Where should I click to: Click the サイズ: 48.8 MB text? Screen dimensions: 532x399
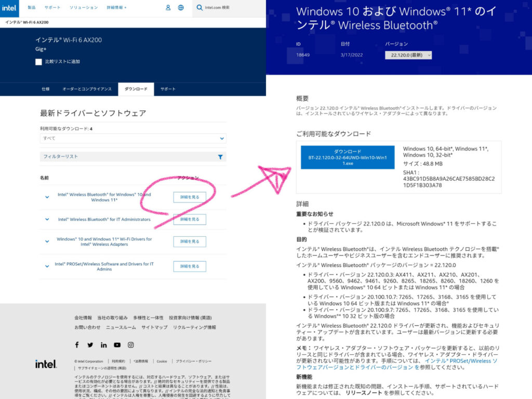[x=423, y=164]
